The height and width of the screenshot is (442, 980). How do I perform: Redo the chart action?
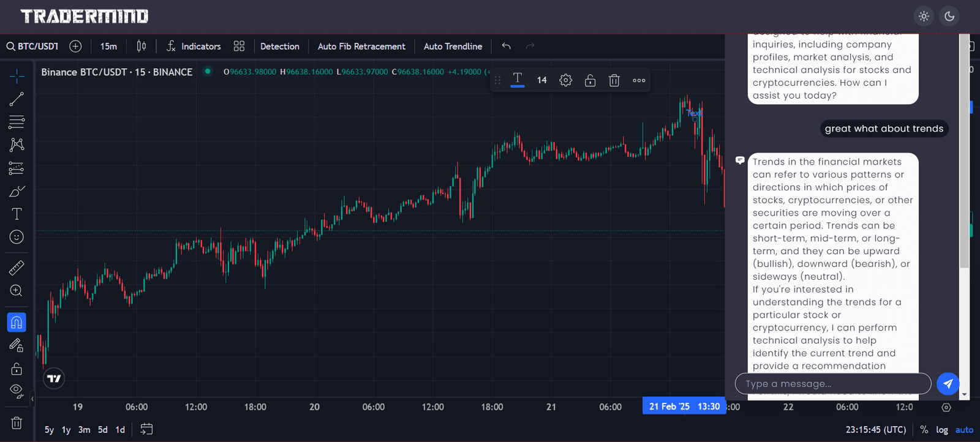click(530, 47)
